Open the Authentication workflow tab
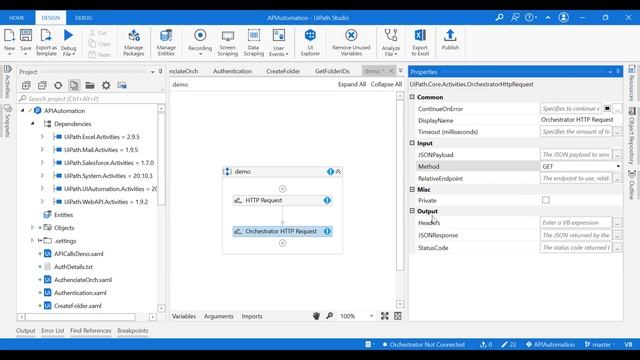 [x=232, y=71]
